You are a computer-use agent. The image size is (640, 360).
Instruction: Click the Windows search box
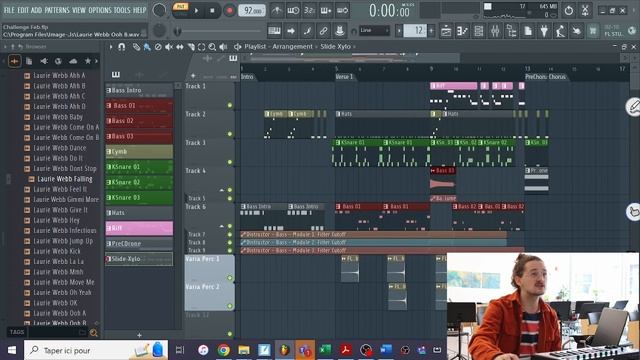tap(96, 350)
